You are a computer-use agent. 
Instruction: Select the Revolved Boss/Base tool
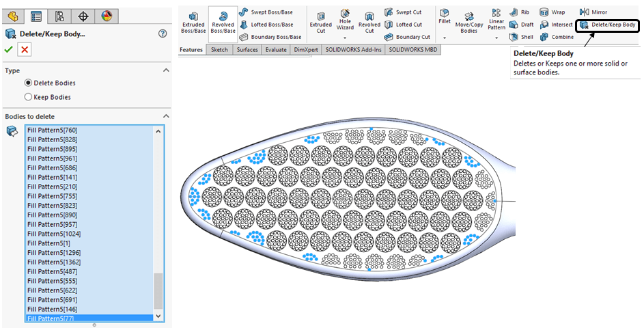(x=223, y=22)
